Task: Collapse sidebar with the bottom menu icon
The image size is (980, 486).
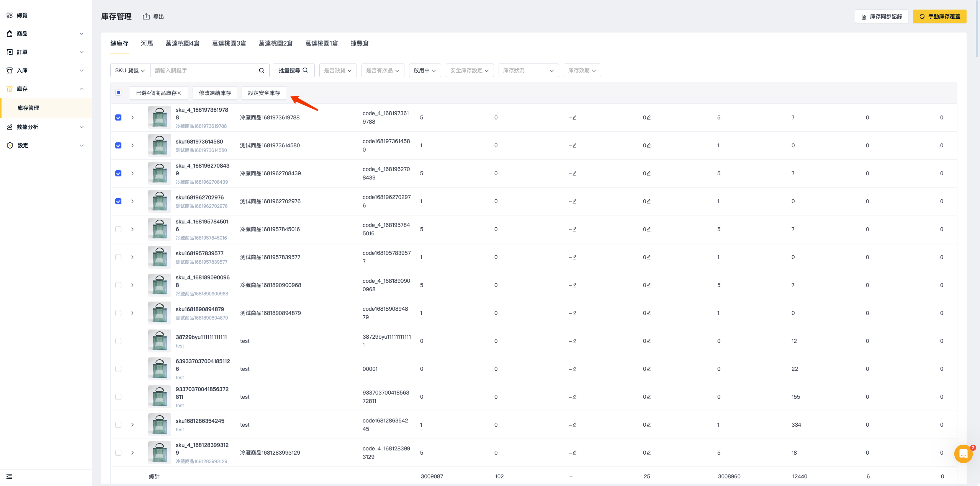Action: click(x=9, y=476)
